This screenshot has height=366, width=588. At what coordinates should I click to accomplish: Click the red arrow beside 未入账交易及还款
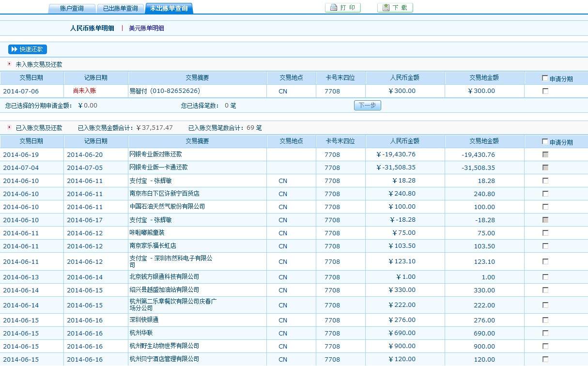point(9,64)
